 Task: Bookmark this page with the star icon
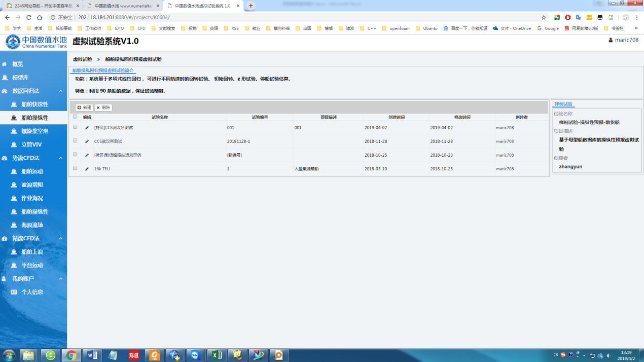tap(544, 17)
